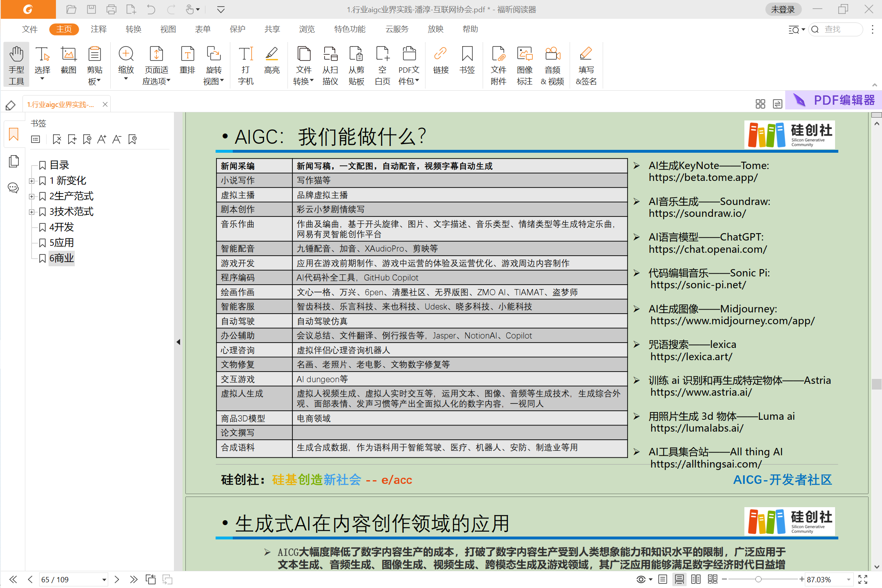Open the Clipboard (剪贴板) tool

[x=95, y=65]
